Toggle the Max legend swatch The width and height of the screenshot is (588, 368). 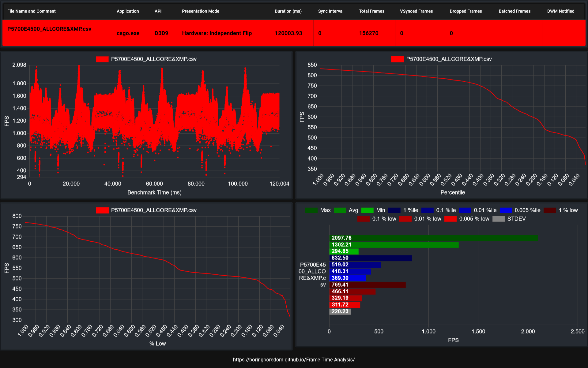311,210
